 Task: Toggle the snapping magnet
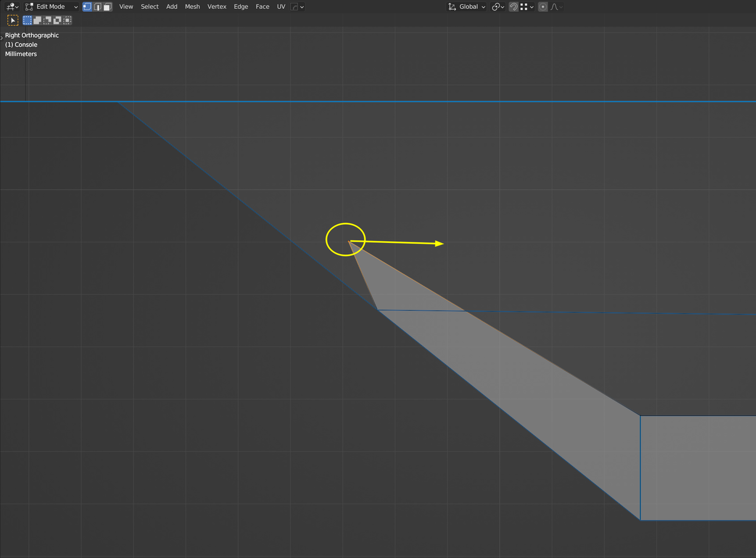[514, 7]
